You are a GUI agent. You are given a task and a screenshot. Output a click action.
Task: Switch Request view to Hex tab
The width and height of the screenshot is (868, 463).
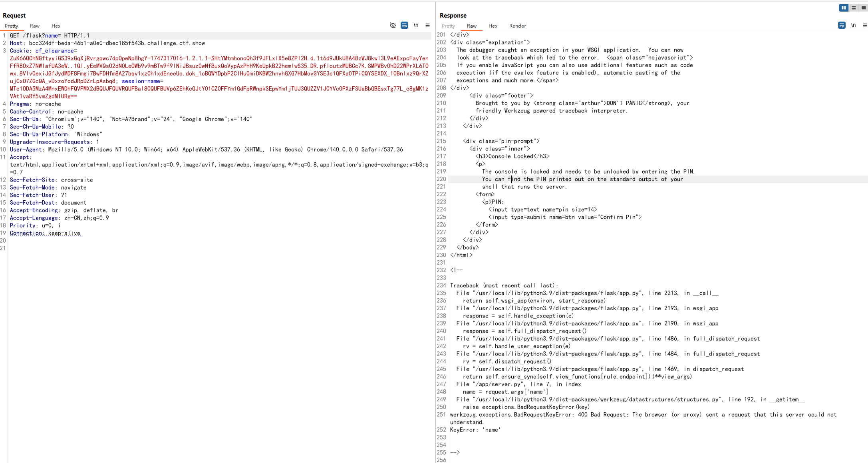point(56,26)
